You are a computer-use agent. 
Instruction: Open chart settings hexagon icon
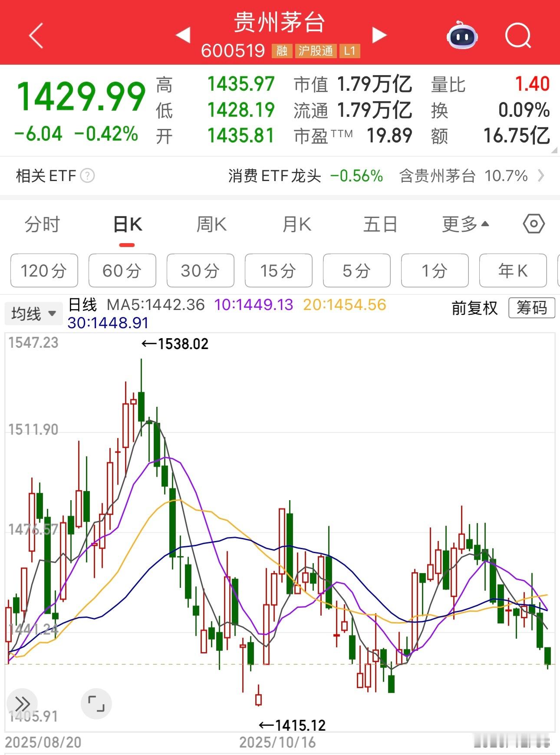tap(534, 224)
